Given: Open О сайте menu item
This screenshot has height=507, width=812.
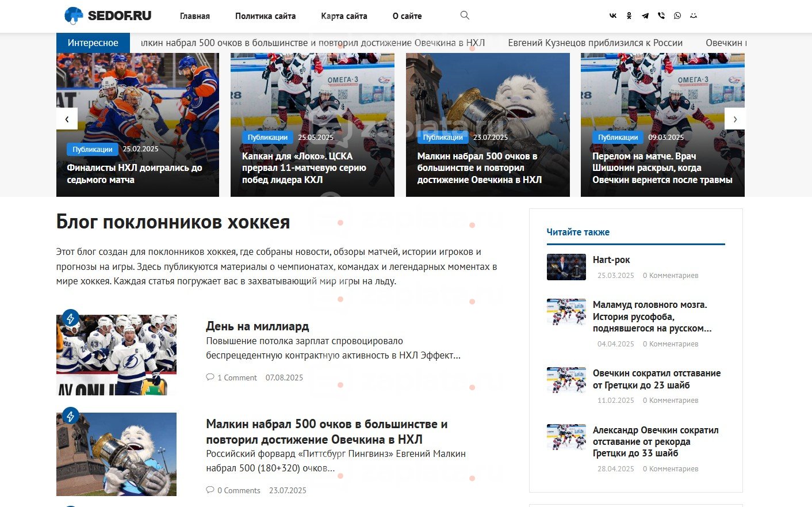Looking at the screenshot, I should coord(407,16).
